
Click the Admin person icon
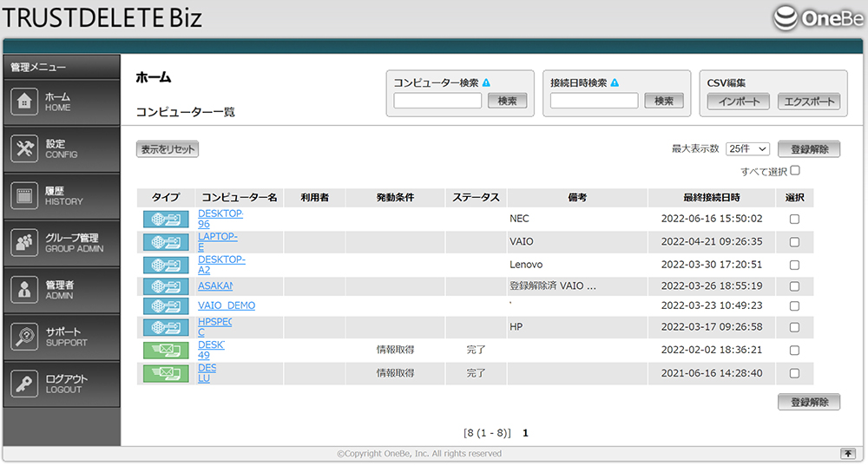[24, 290]
